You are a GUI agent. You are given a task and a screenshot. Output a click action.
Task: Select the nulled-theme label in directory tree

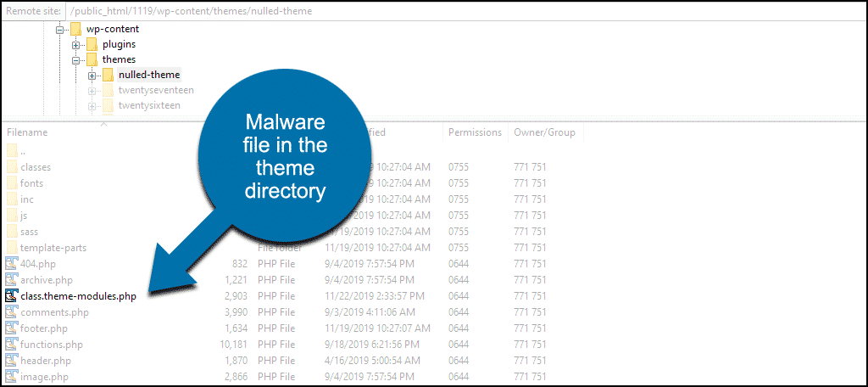click(149, 75)
